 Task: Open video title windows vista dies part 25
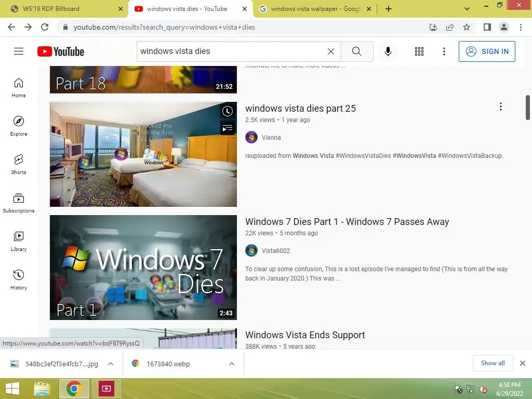tap(300, 108)
